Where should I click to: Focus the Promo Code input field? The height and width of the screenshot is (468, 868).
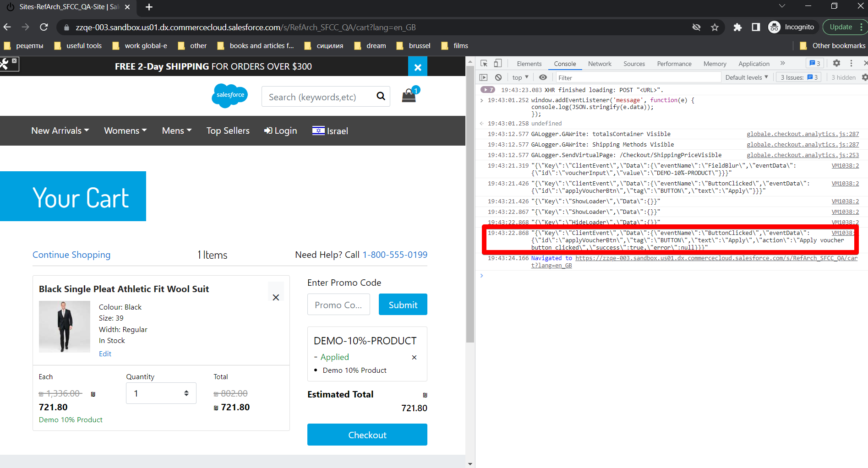338,305
